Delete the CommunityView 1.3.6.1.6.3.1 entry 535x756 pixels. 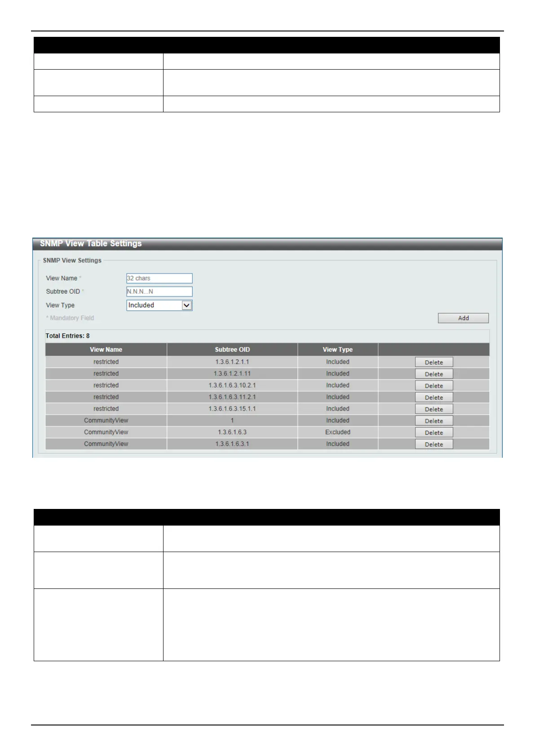click(434, 444)
